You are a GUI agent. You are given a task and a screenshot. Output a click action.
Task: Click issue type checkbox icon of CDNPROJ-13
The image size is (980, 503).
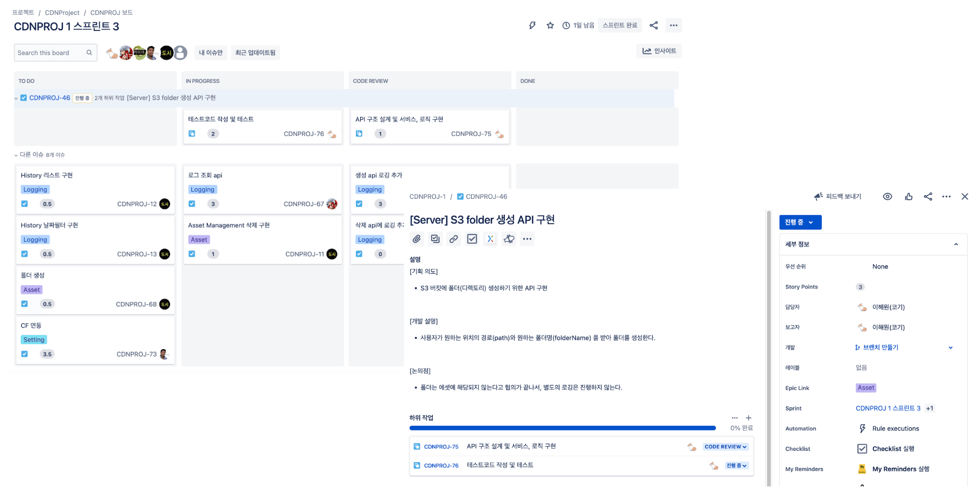[x=24, y=254]
